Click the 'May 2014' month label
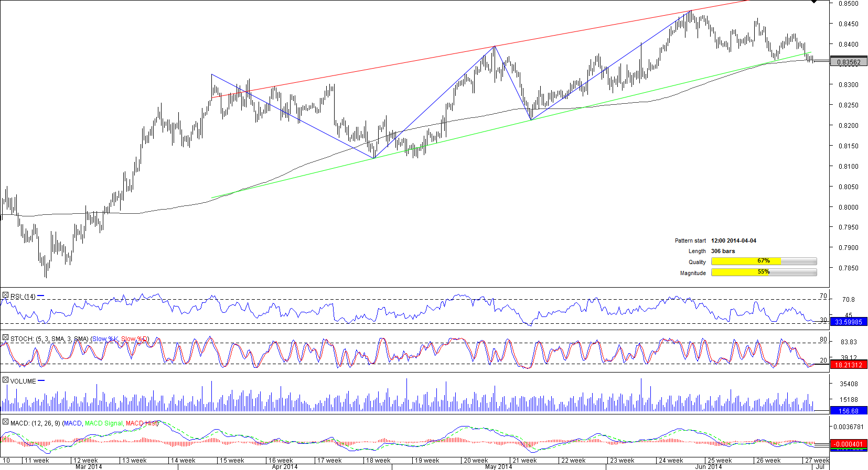Viewport: 868px width, 470px height. coord(498,466)
